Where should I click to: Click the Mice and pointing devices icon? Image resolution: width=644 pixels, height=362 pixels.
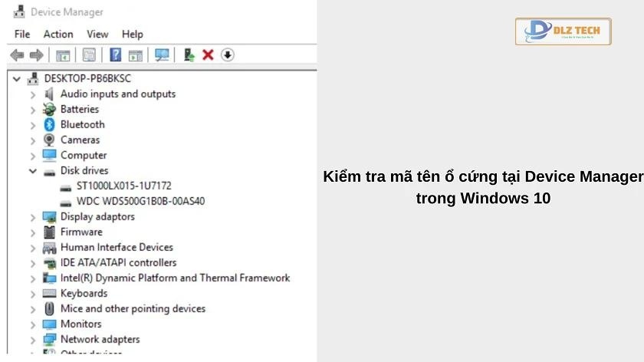coord(49,308)
